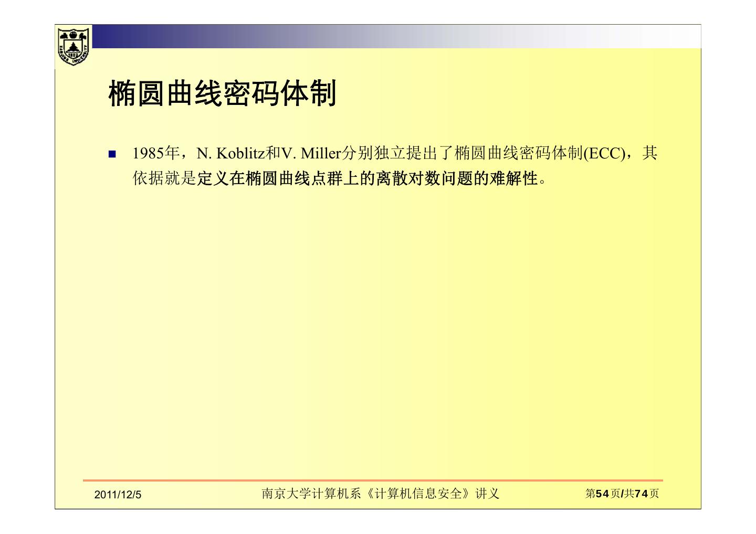Click the text line starting with 1985年
756x534 pixels.
[395, 154]
